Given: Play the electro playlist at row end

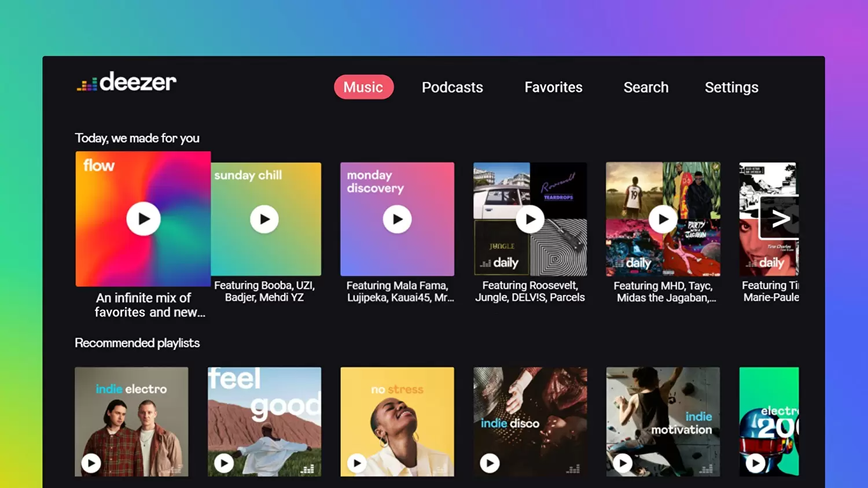Looking at the screenshot, I should point(755,463).
